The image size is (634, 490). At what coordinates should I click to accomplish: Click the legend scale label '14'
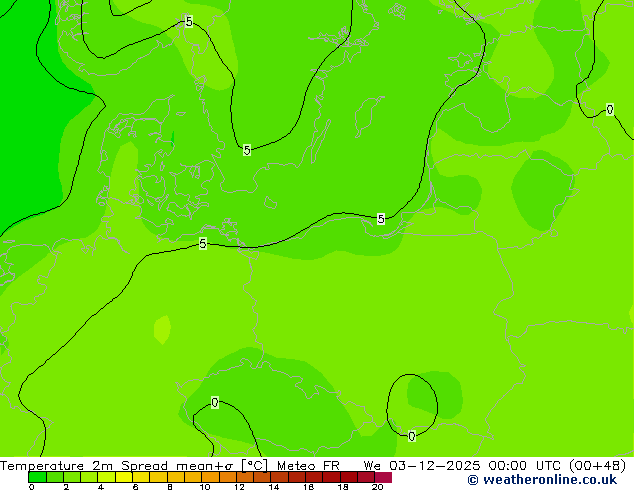(x=274, y=487)
